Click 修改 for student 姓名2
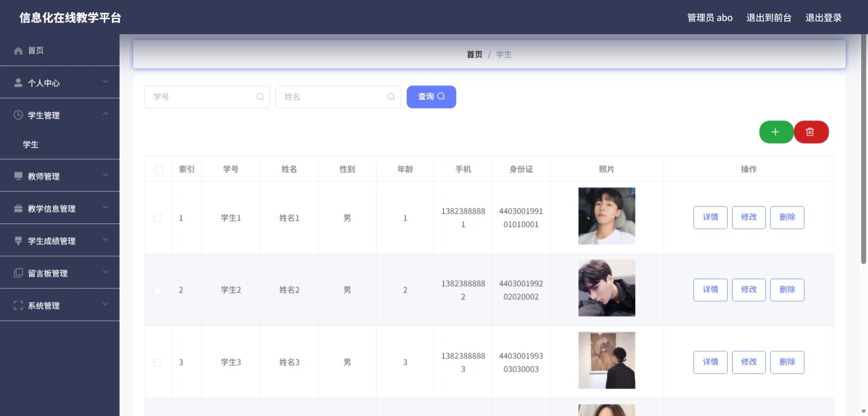This screenshot has height=416, width=868. (749, 290)
